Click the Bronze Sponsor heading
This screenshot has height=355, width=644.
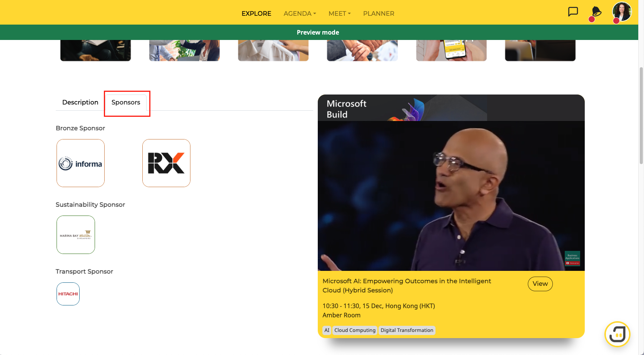click(x=80, y=128)
